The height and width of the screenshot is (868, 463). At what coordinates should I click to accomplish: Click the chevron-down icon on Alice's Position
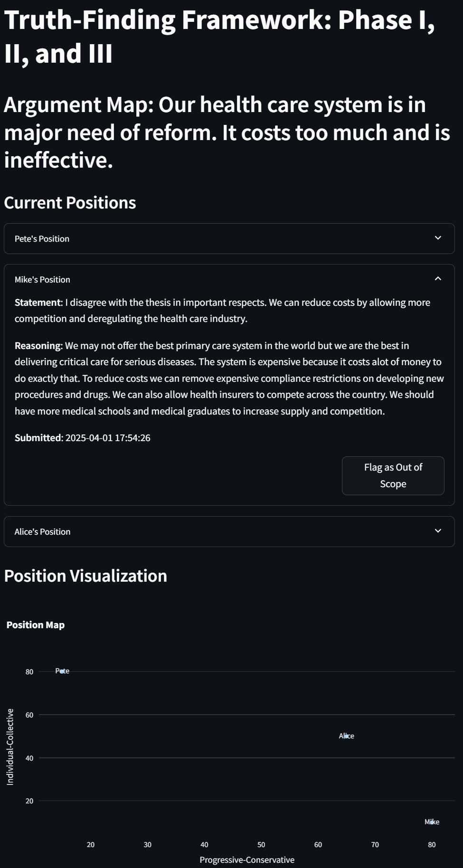(x=438, y=531)
